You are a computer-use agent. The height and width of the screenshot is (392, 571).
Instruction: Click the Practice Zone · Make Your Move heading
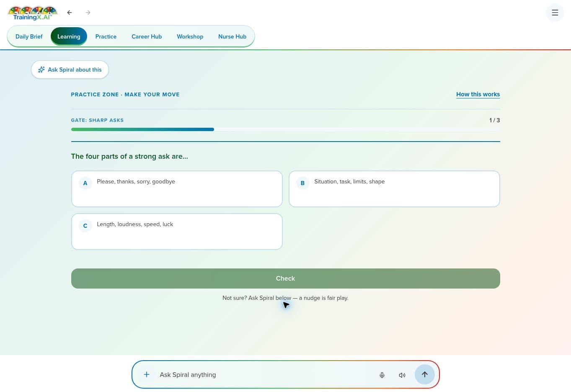click(125, 95)
